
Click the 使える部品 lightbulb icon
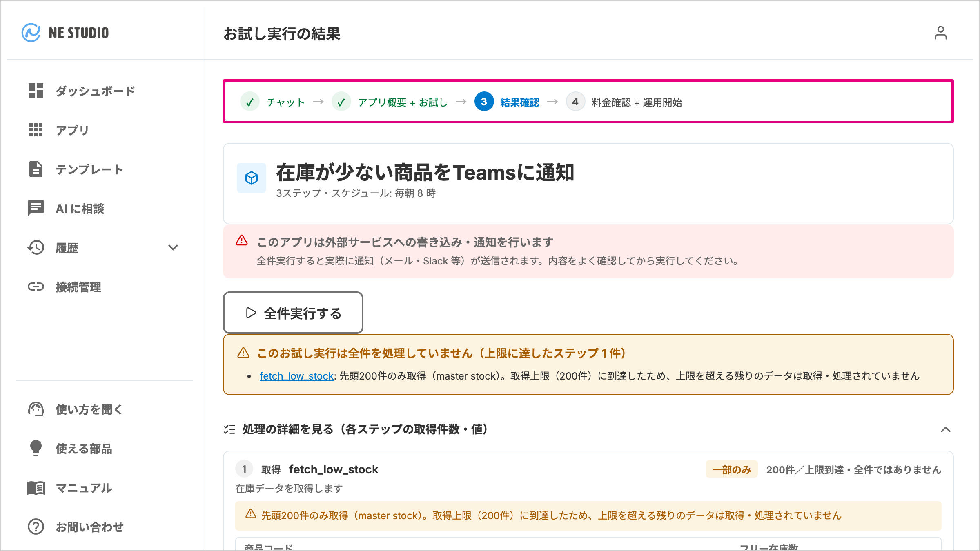point(36,448)
